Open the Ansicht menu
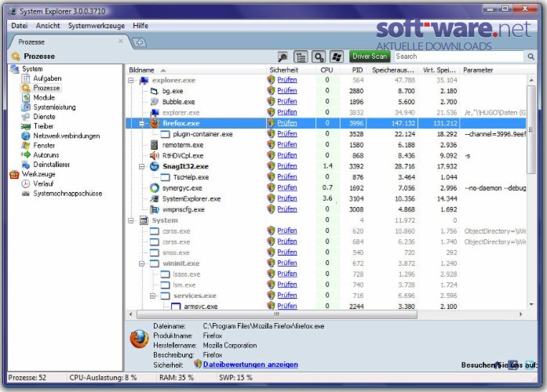Screen dimensions: 547x392 48,25
